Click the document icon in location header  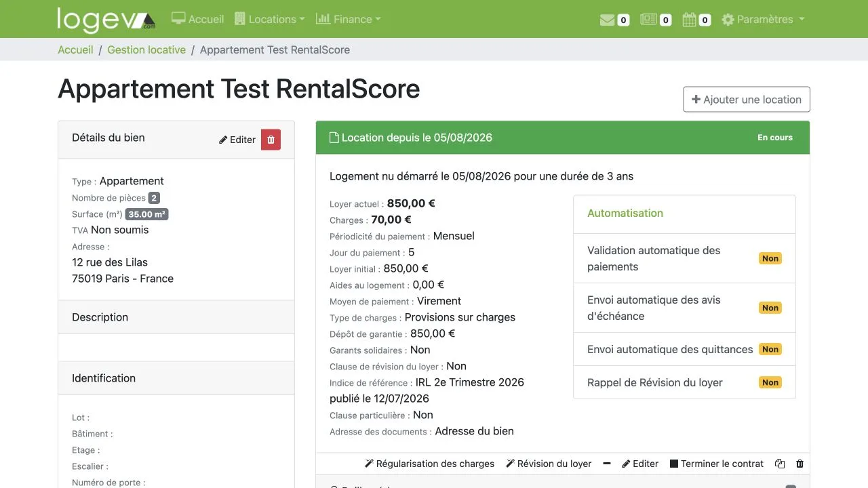[x=334, y=138]
